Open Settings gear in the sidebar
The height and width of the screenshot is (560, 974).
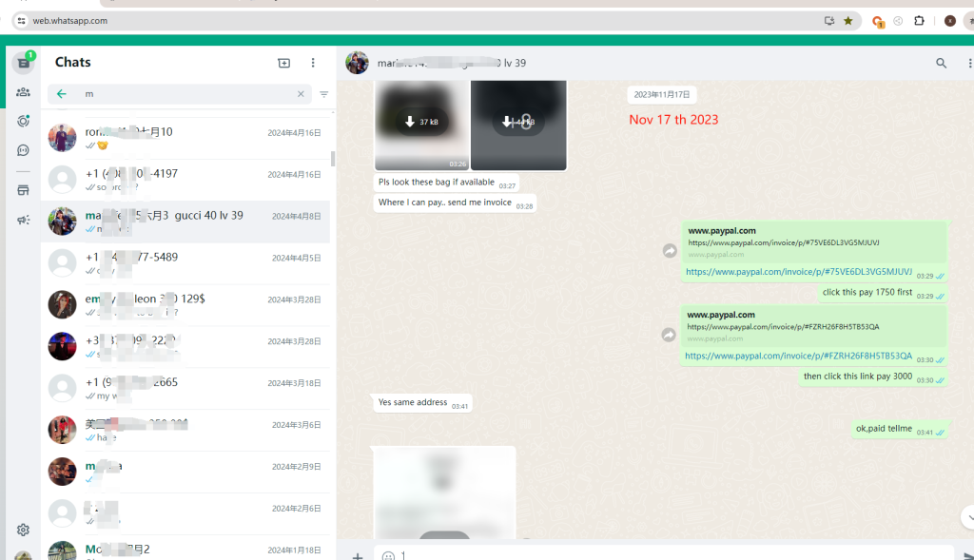[23, 530]
